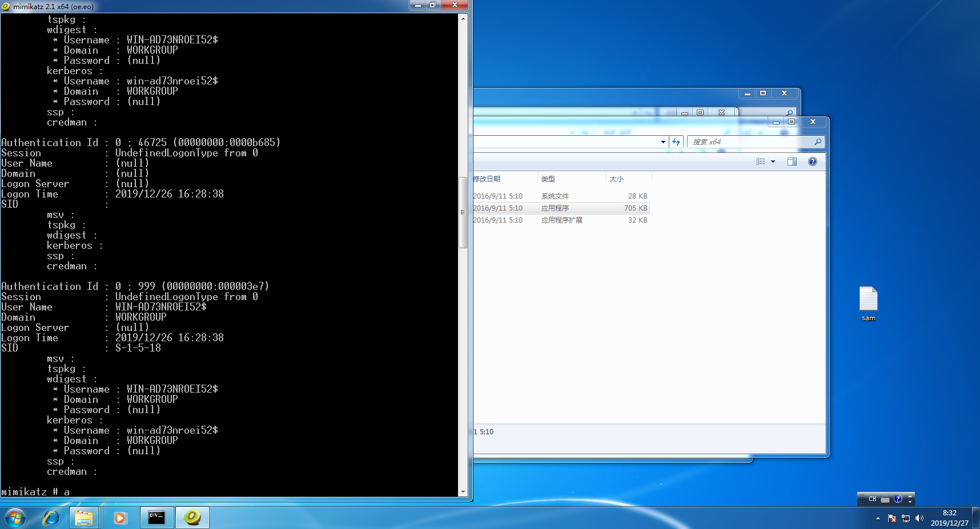Maximize the front x64 Explorer window
980x529 pixels.
click(x=792, y=122)
